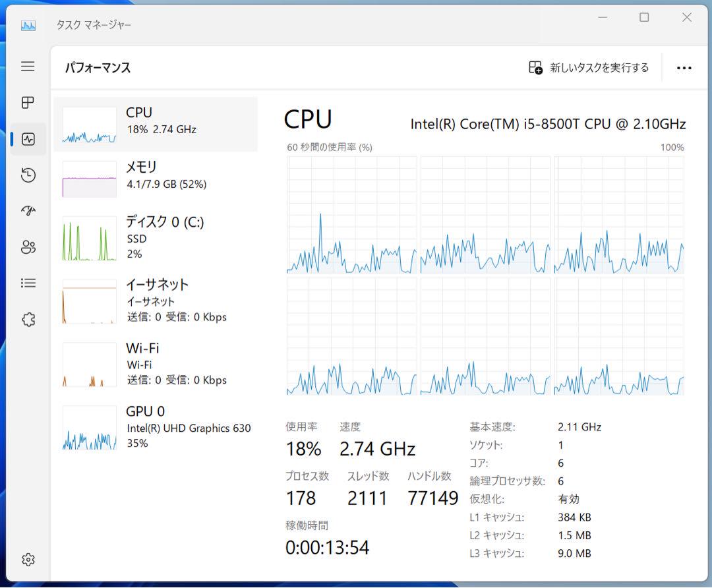Click the uptime value 0:00:13:54
712x588 pixels.
(x=328, y=548)
